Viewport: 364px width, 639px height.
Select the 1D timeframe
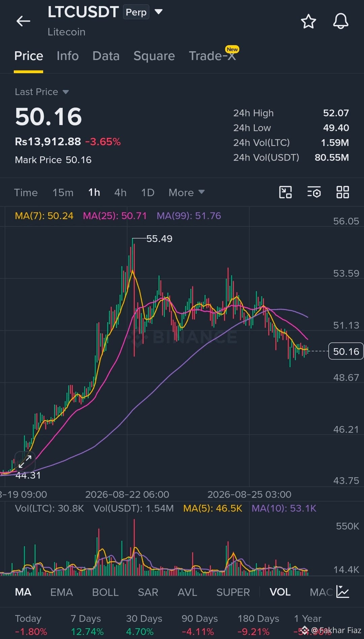click(x=148, y=192)
